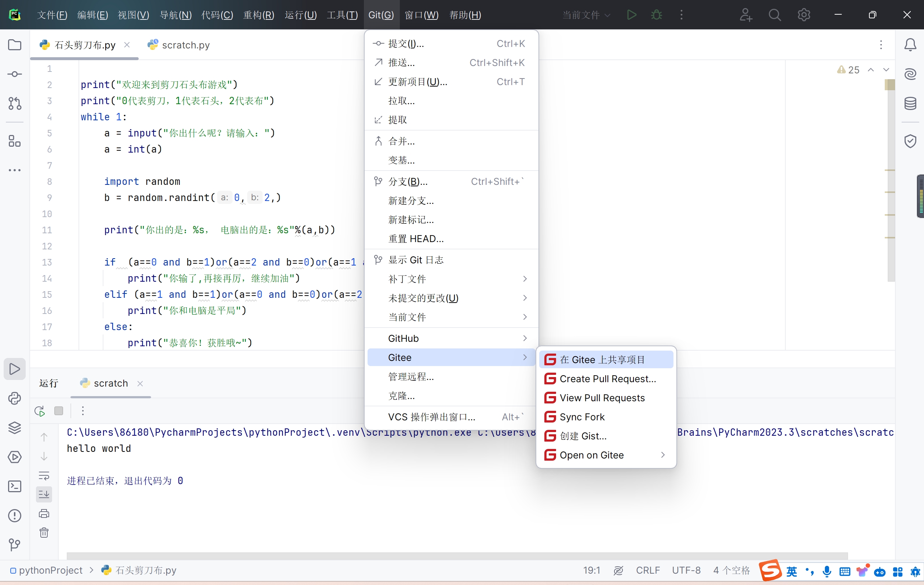Open IDE settings gear
Screen dimensions: 924x585
tap(804, 15)
